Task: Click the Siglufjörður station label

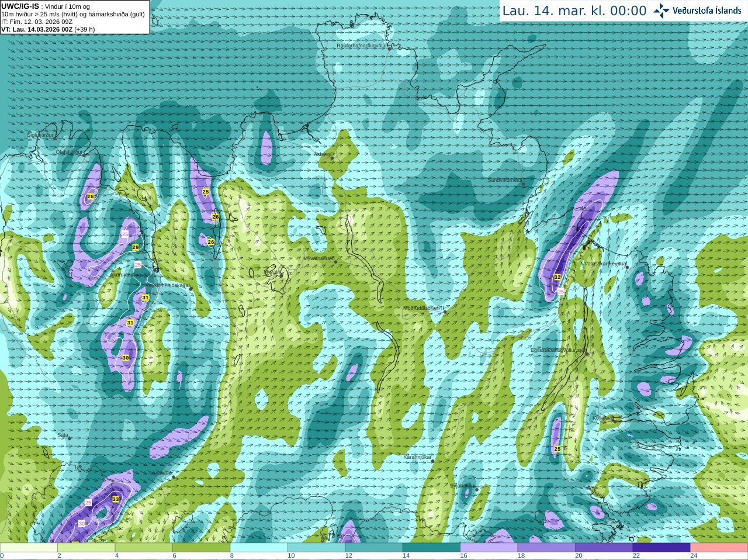Action: pyautogui.click(x=40, y=135)
